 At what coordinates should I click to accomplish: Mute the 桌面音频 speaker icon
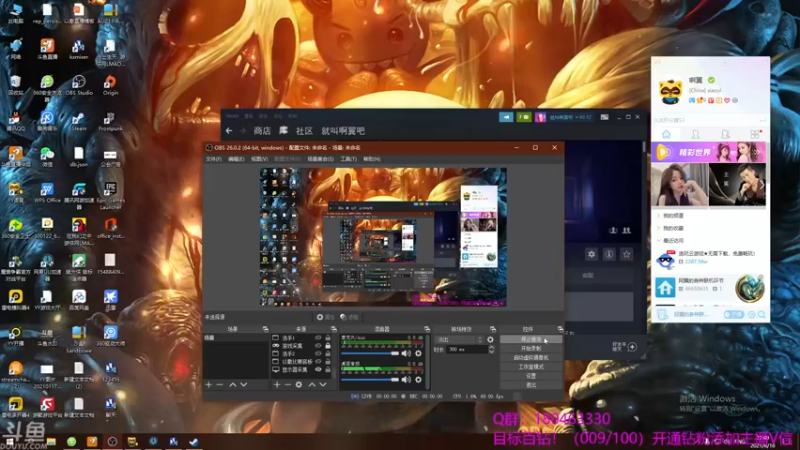click(x=406, y=380)
